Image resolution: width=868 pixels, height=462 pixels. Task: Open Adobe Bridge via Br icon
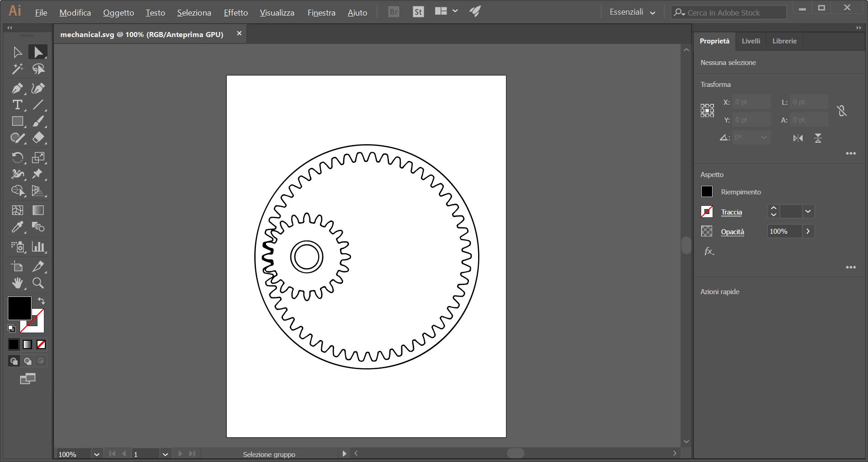394,12
